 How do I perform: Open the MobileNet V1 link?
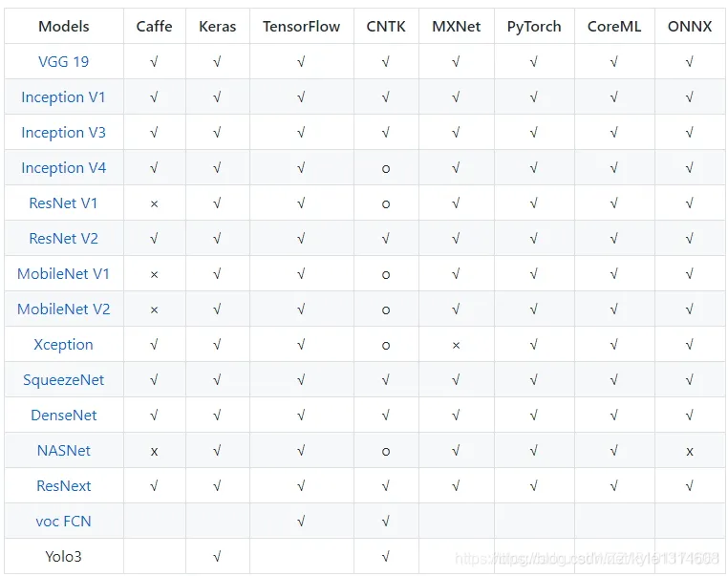point(64,274)
